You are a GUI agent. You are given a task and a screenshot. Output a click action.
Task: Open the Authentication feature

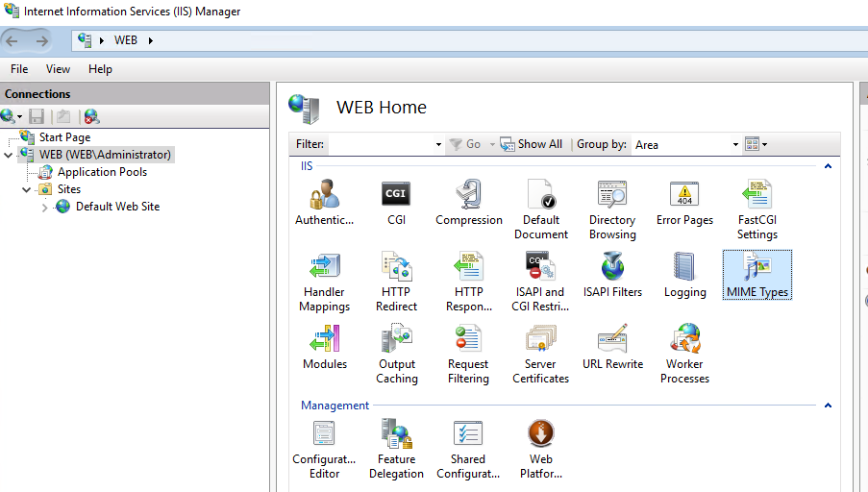coord(324,203)
